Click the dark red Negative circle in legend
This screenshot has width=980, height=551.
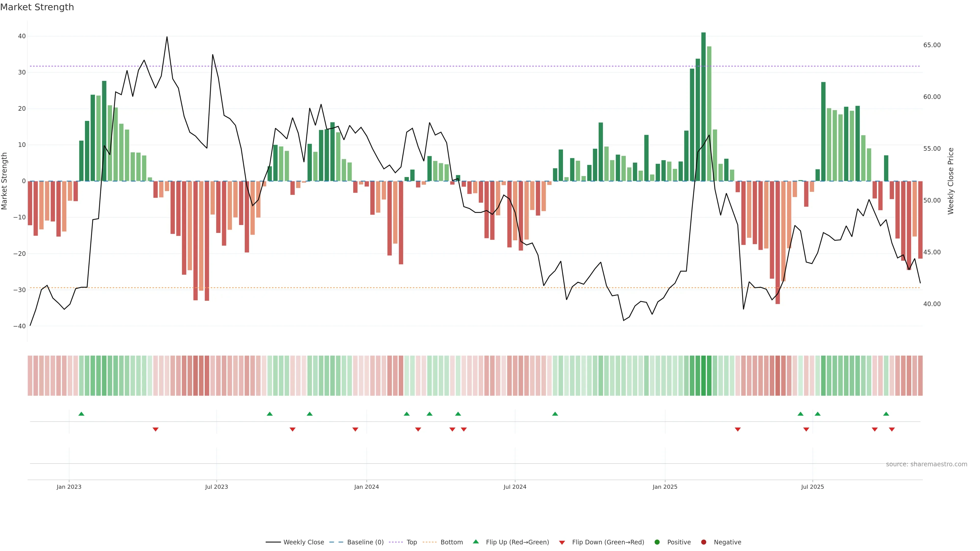703,542
